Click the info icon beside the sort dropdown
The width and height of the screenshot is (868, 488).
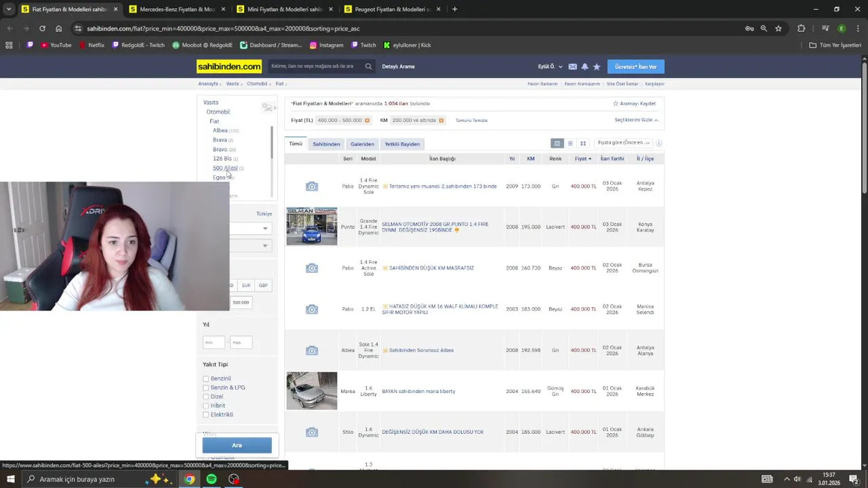pyautogui.click(x=658, y=143)
